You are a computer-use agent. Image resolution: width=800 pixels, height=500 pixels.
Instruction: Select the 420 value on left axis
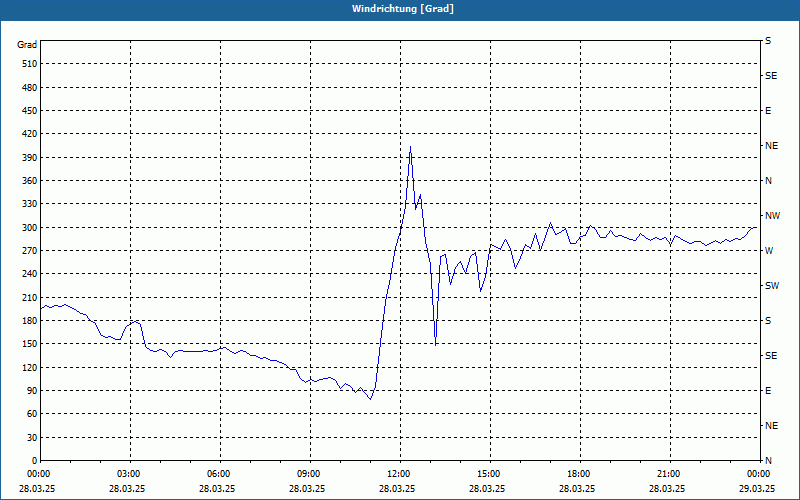tap(30, 134)
